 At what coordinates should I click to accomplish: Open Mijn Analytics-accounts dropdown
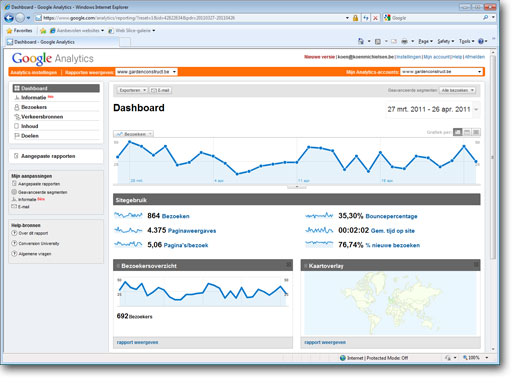tap(441, 72)
